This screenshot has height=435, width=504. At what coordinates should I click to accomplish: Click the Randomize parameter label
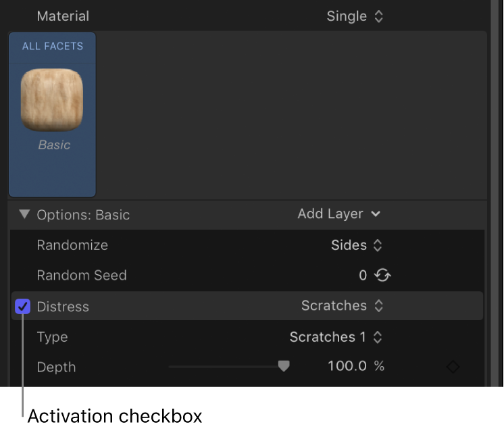pos(72,245)
